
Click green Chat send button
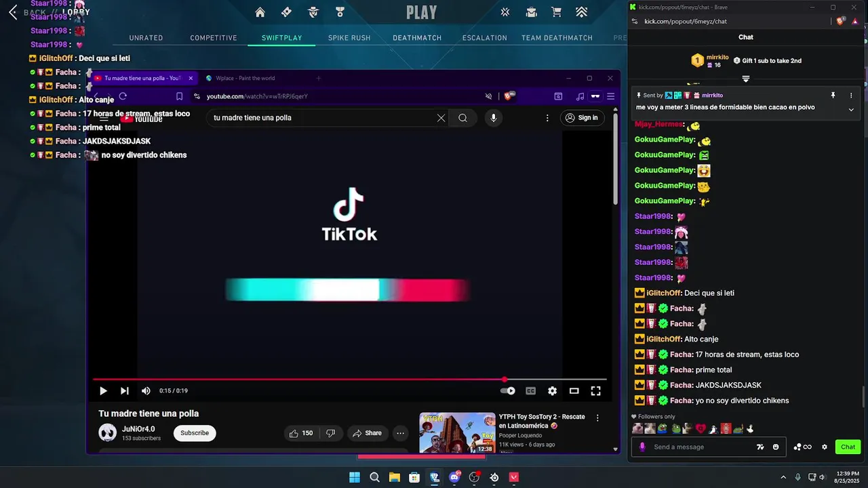(x=848, y=447)
